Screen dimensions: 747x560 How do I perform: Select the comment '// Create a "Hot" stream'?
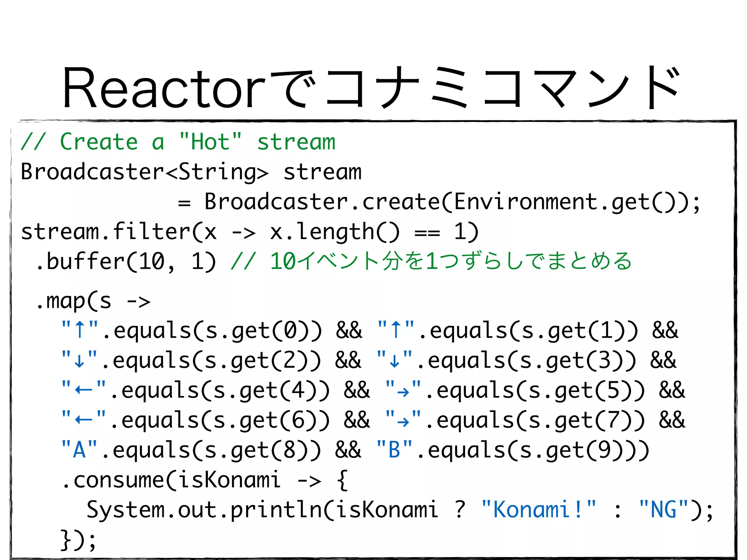[x=178, y=142]
